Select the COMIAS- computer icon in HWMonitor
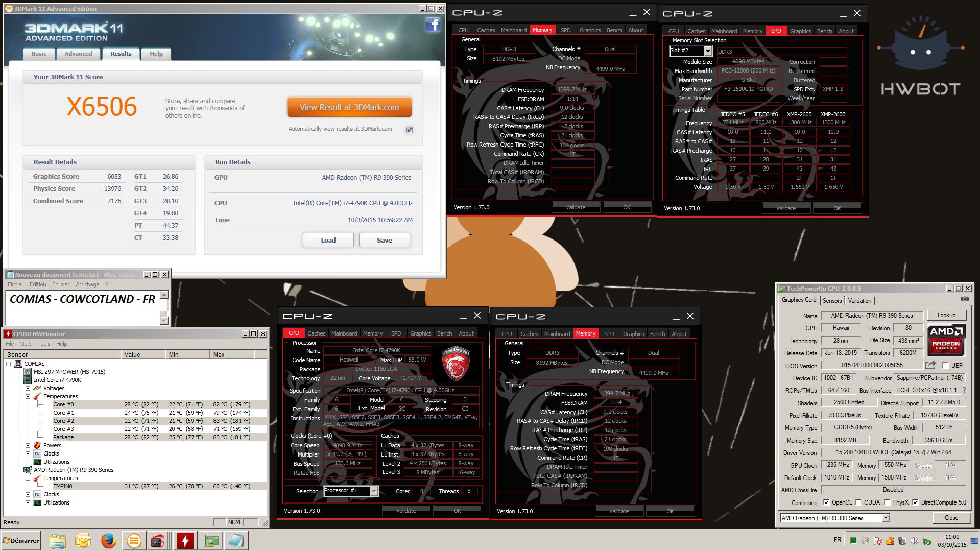Image resolution: width=980 pixels, height=551 pixels. (x=18, y=364)
